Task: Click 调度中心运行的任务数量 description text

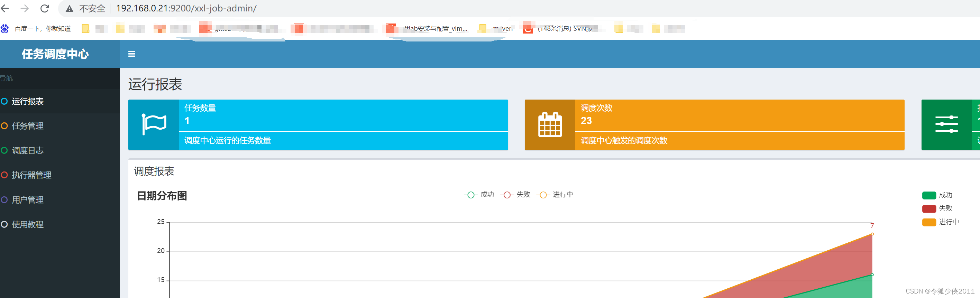Action: (x=228, y=141)
